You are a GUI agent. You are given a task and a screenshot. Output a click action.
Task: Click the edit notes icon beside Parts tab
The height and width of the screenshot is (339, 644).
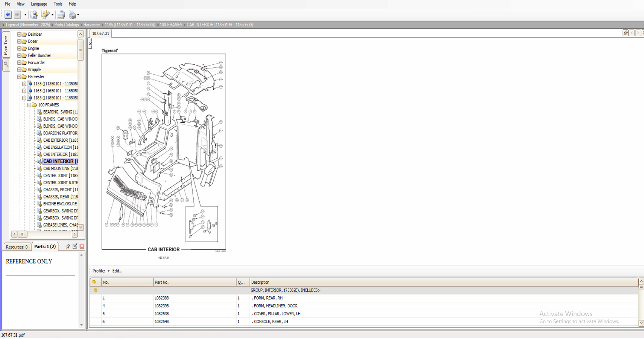pyautogui.click(x=75, y=246)
